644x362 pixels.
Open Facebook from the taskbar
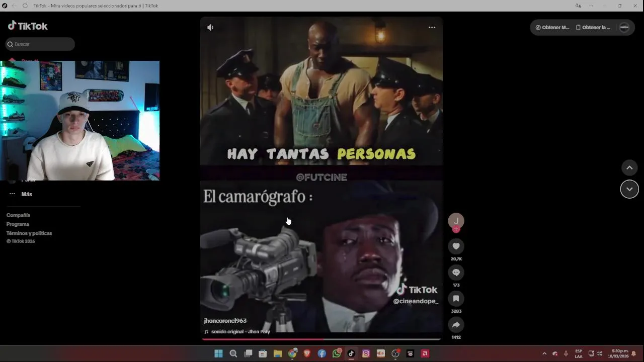pyautogui.click(x=321, y=354)
